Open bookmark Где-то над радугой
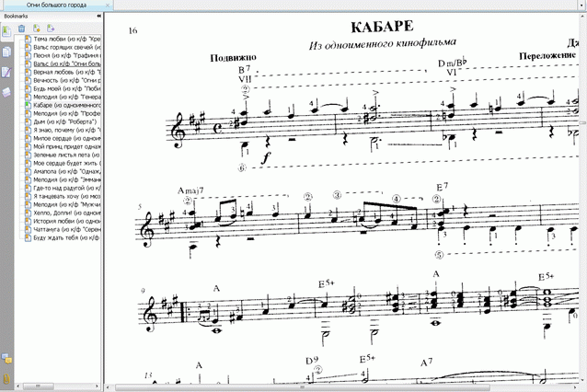This screenshot has height=392, width=587. click(x=67, y=188)
